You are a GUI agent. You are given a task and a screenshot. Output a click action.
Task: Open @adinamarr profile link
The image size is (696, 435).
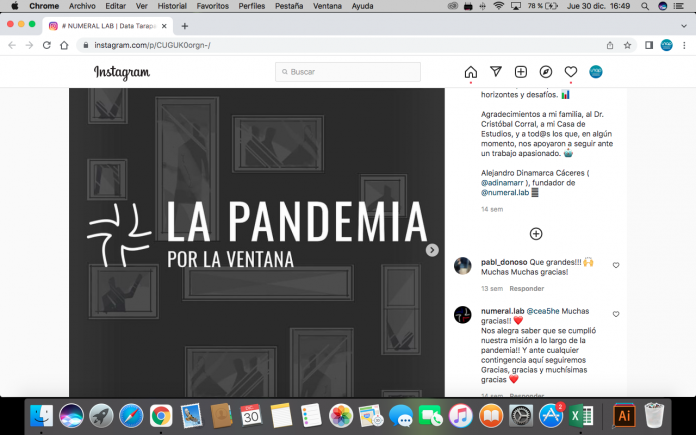(502, 182)
